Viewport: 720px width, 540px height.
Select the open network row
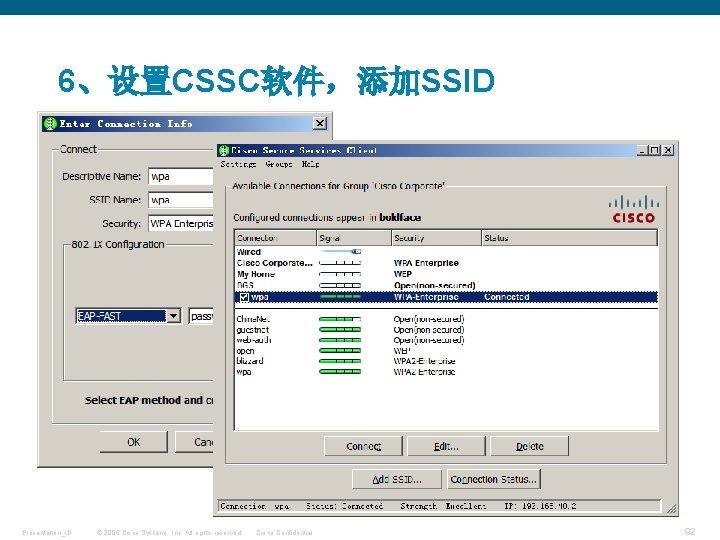click(x=446, y=351)
